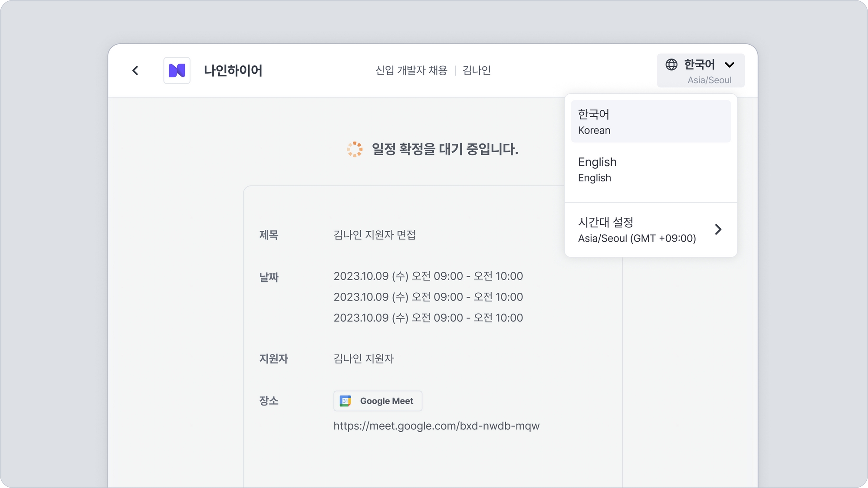Open the meet.google.com meeting link

click(x=436, y=426)
